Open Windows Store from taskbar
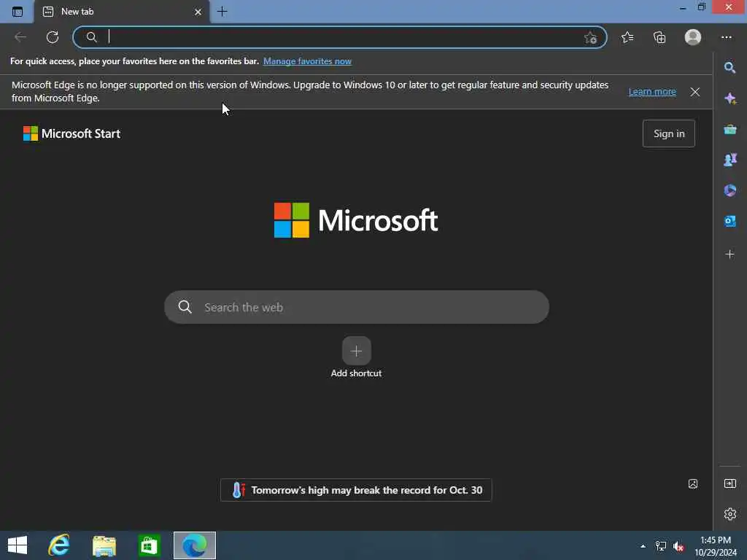 (x=149, y=545)
